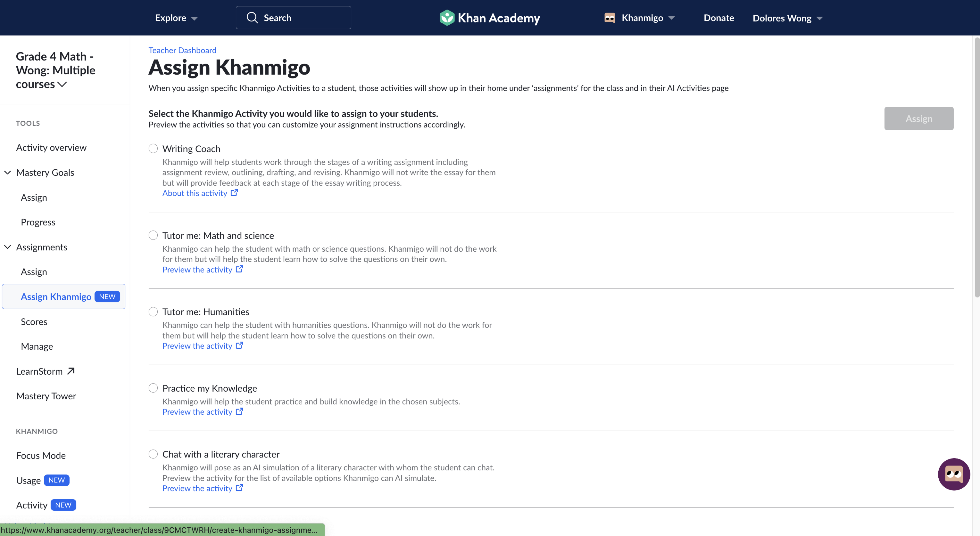Select the Writing Coach radio button

[x=153, y=148]
